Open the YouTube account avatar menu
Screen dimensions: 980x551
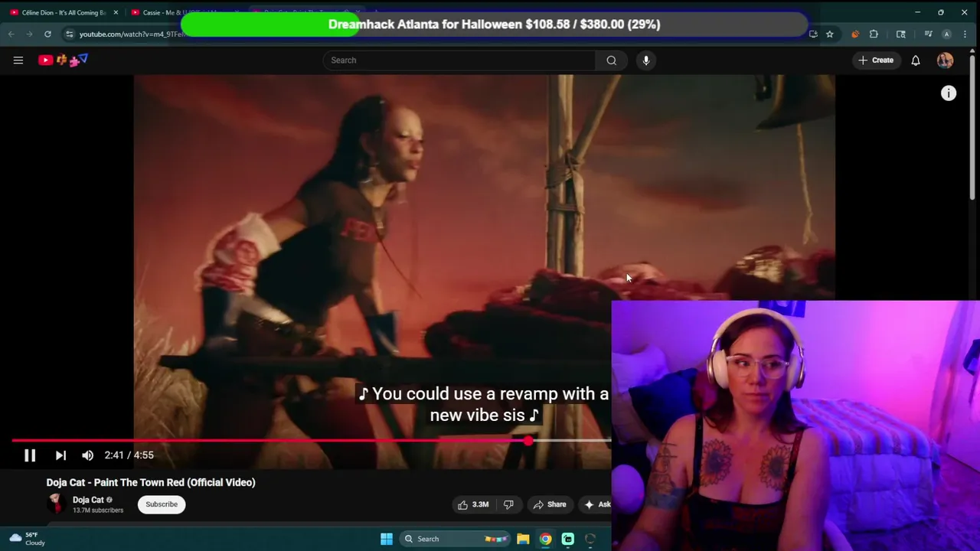(945, 60)
